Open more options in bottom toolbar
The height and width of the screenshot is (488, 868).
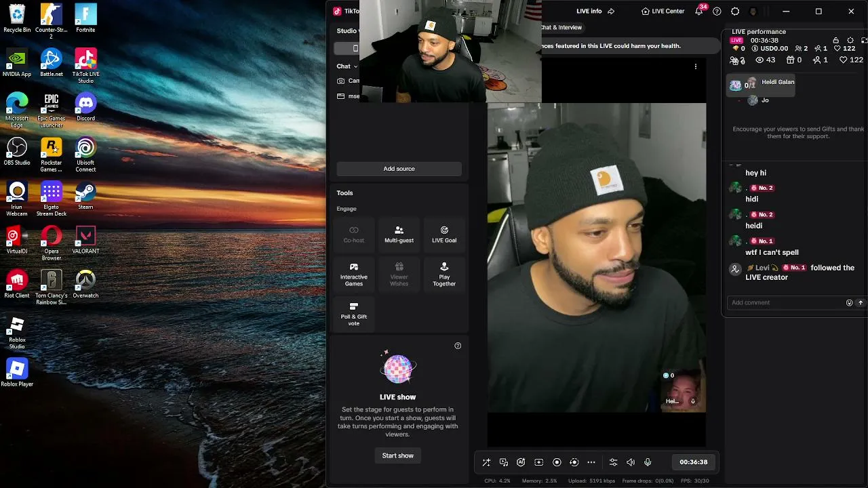point(591,462)
